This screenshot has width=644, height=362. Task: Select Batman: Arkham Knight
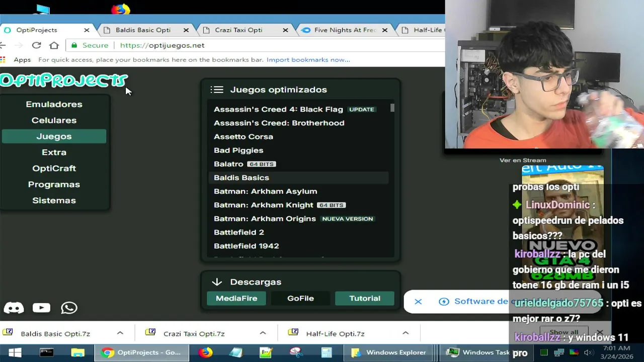coord(298,205)
